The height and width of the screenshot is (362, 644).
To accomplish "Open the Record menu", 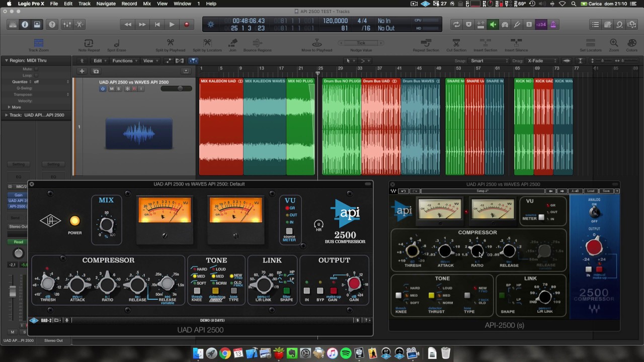I will (129, 4).
